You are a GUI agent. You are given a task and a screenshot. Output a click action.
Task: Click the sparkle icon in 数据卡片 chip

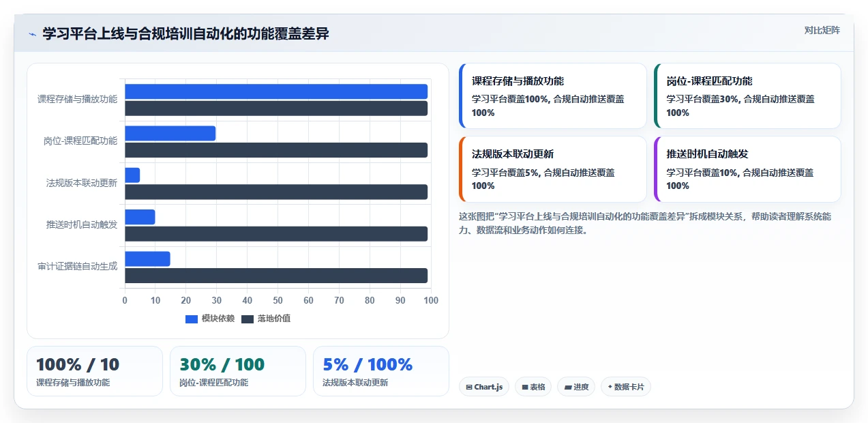click(610, 387)
